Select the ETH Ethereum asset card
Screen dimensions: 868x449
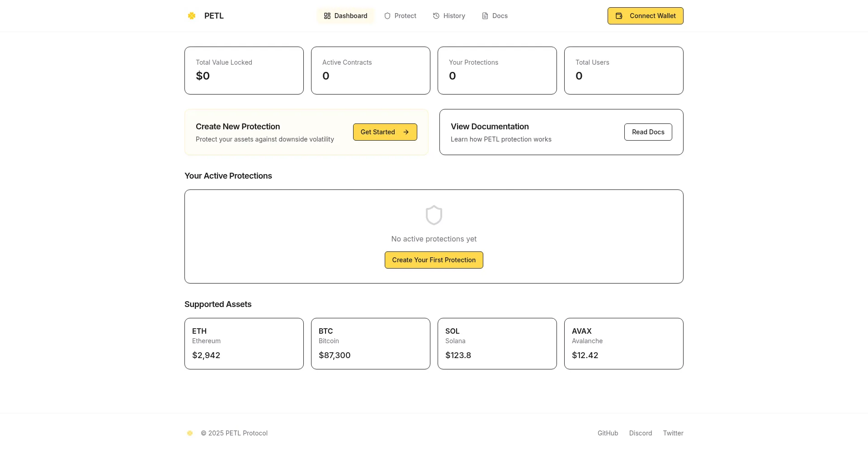[244, 344]
